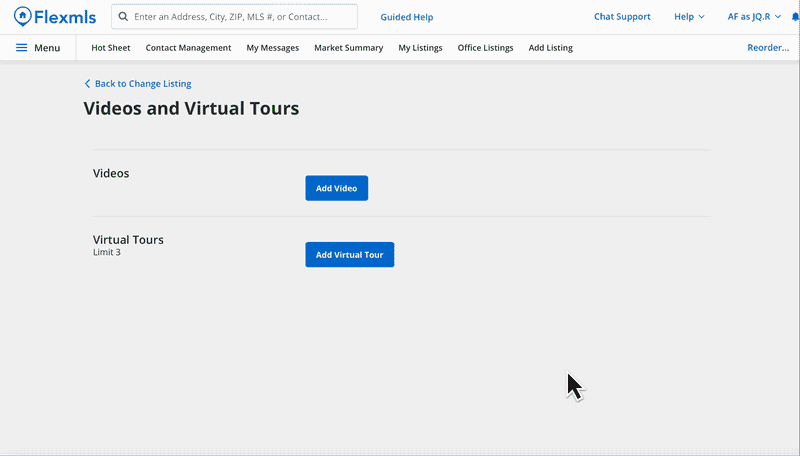Focus the address and MLS search field
This screenshot has height=456, width=800.
tap(240, 17)
